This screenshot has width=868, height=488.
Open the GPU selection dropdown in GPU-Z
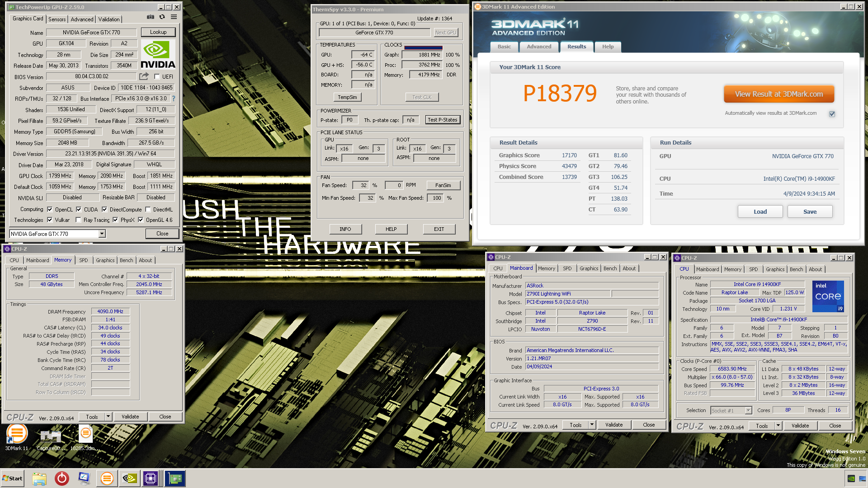click(102, 234)
